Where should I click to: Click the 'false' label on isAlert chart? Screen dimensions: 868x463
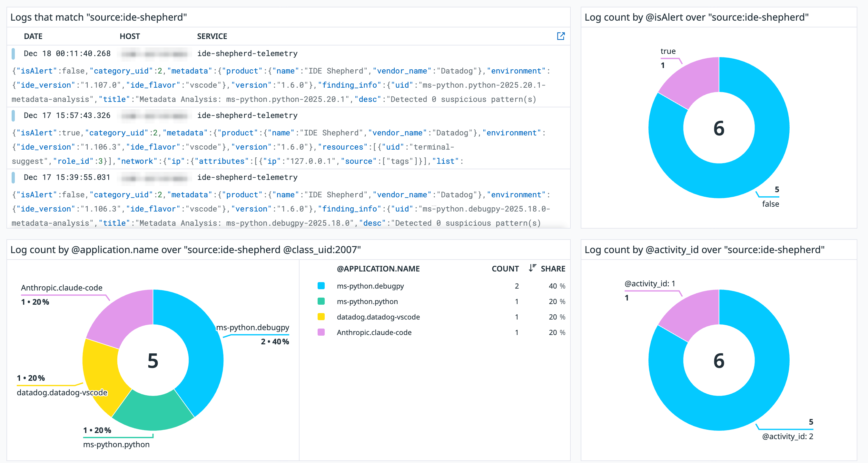click(x=771, y=204)
